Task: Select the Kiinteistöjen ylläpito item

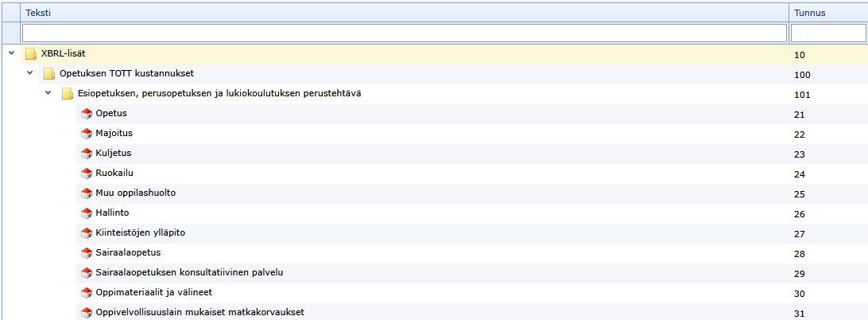Action: (140, 233)
